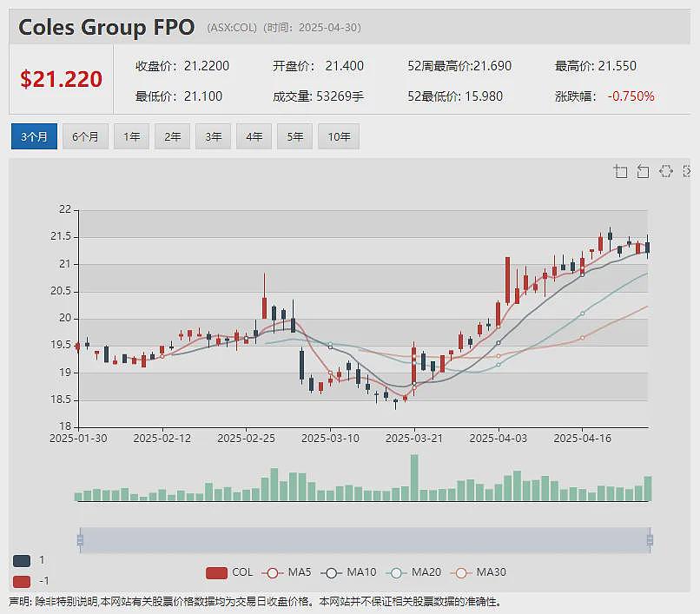Activate the area zoom tool icon
700x614 pixels.
[621, 171]
